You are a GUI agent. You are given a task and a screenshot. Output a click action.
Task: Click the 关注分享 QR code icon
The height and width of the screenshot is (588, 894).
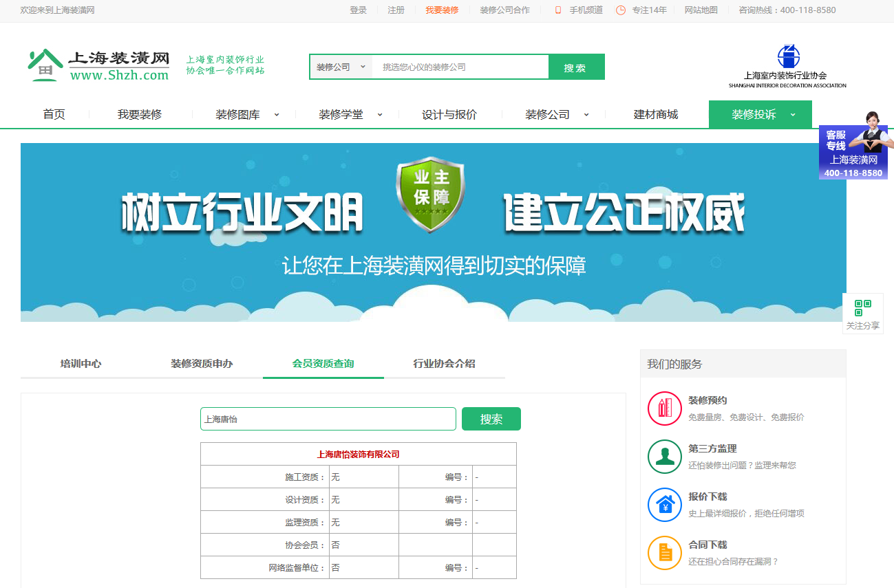click(x=862, y=307)
